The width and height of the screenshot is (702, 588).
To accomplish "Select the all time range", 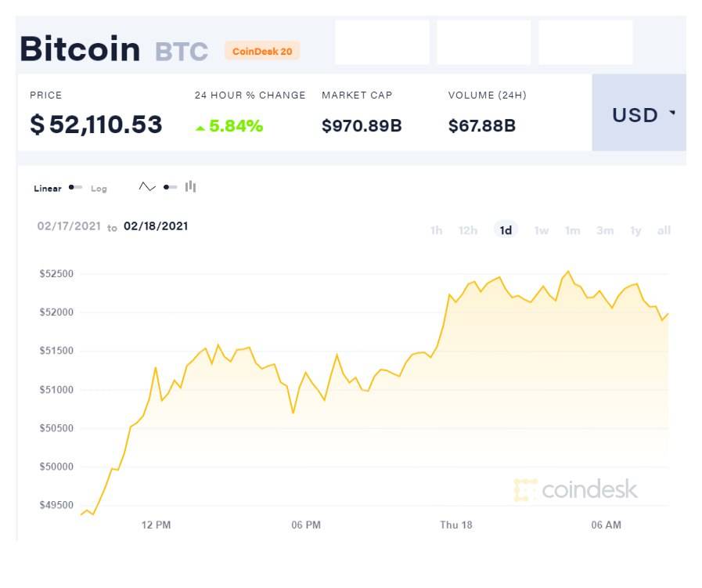I will point(664,230).
